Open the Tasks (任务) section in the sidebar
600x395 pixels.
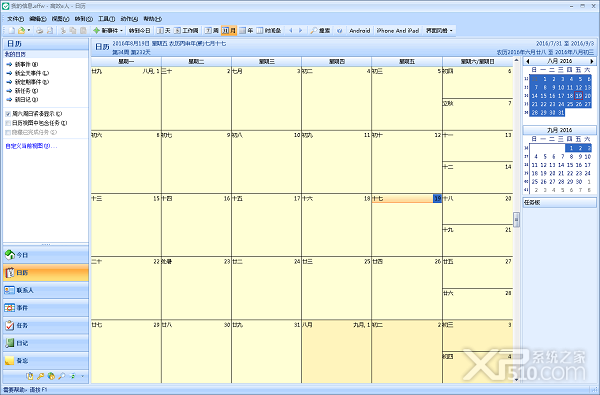46,325
